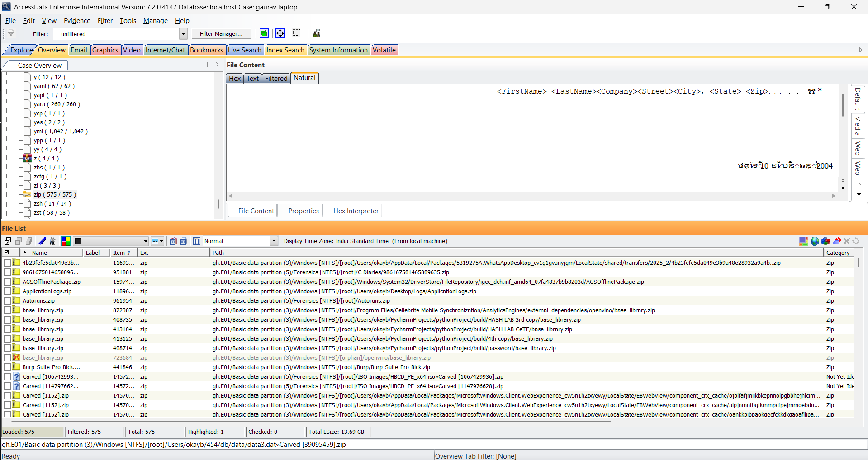Toggle the header check-all checkbox
868x460 pixels.
point(7,253)
